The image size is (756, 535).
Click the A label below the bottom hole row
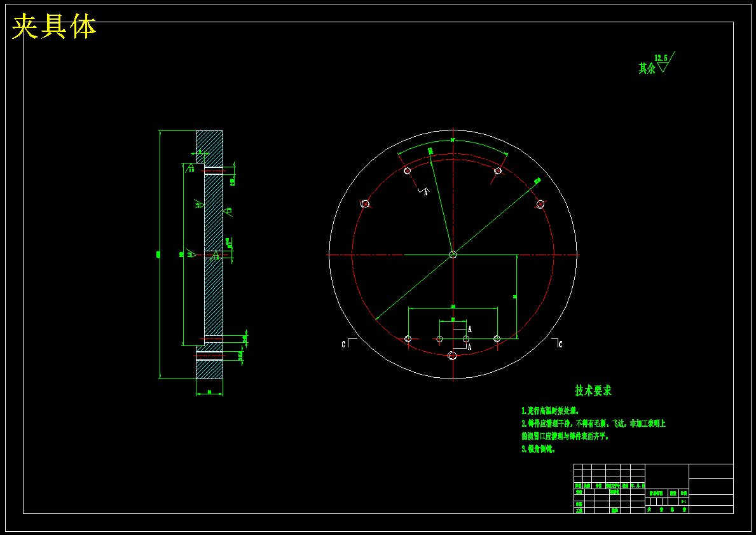470,346
